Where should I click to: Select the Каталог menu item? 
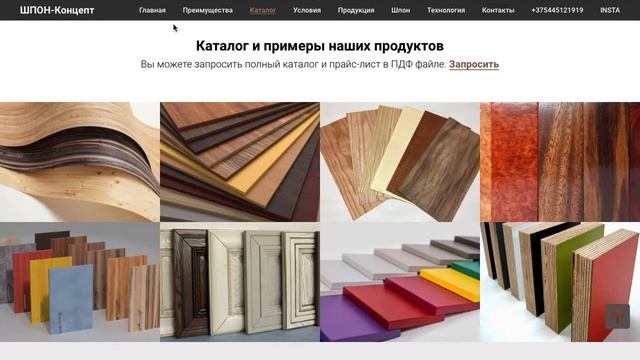(263, 10)
